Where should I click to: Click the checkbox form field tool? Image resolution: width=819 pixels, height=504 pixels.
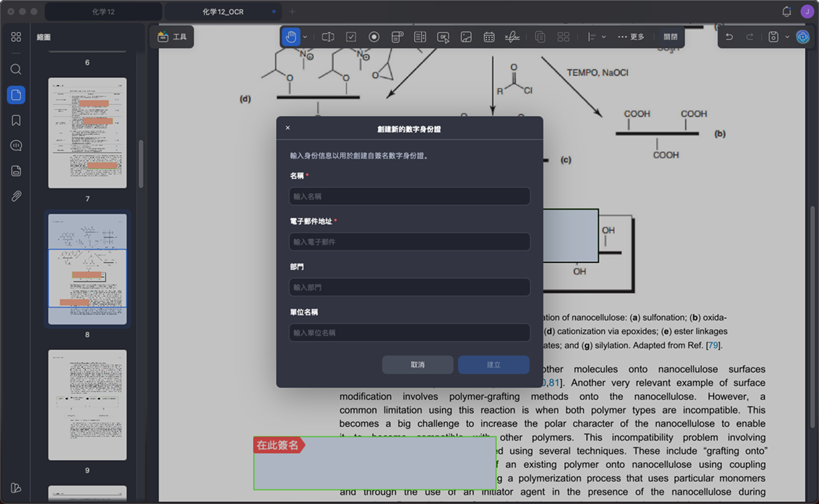tap(351, 37)
